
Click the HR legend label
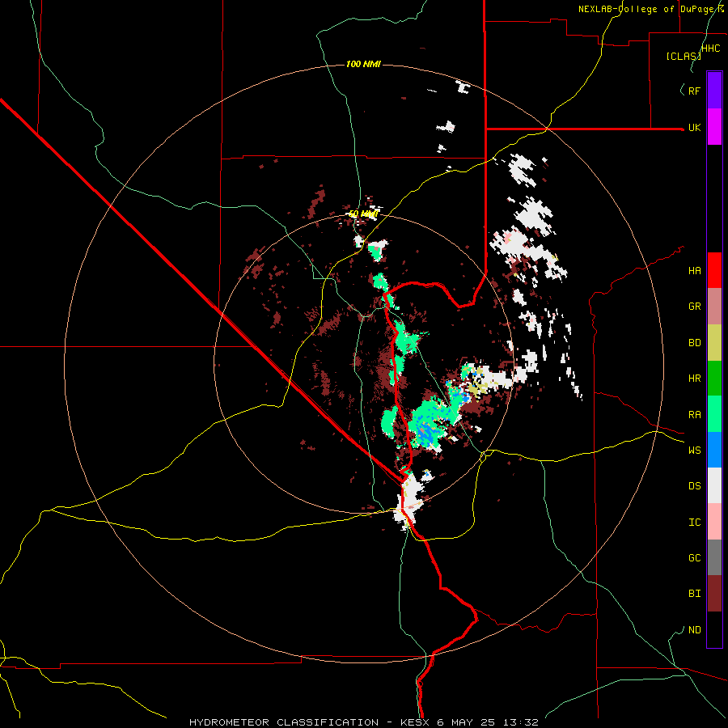tap(694, 379)
